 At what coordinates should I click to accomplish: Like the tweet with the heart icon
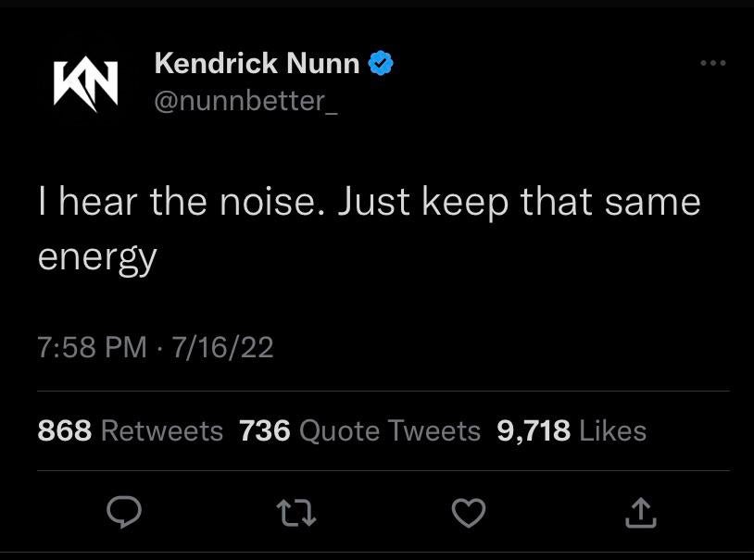[x=469, y=512]
